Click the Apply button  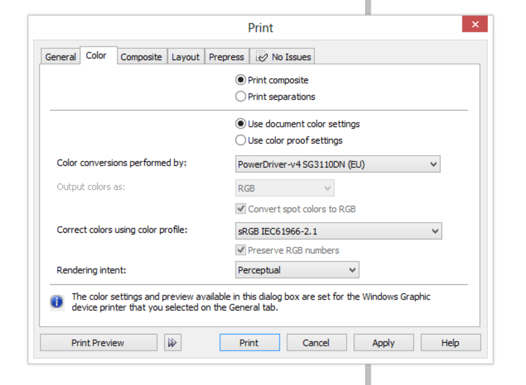pos(383,342)
